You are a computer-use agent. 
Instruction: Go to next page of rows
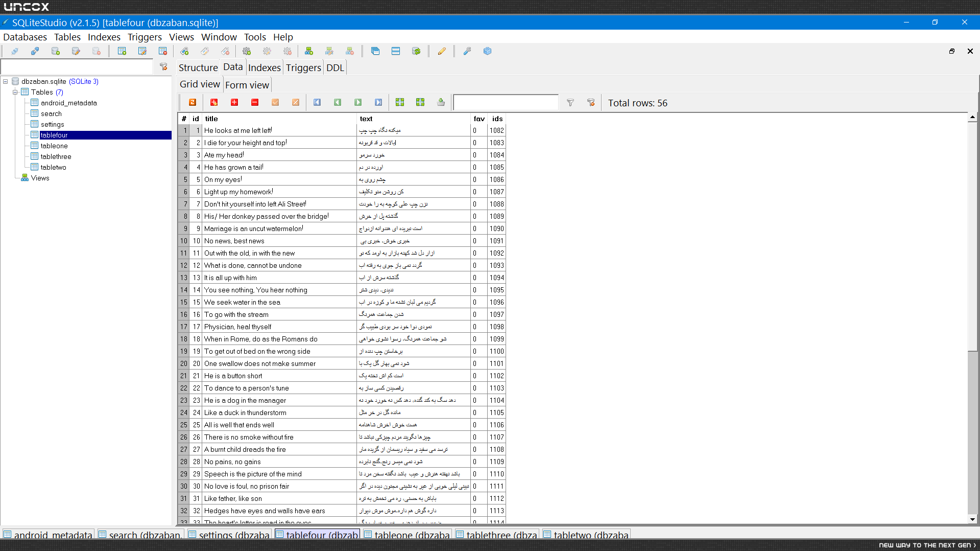tap(358, 103)
